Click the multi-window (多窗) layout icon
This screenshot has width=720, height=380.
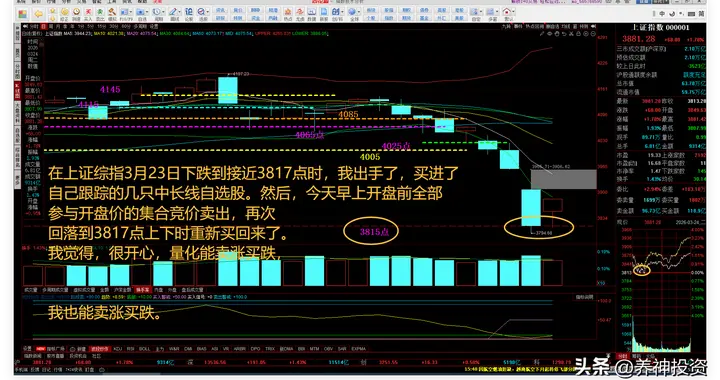pyautogui.click(x=491, y=11)
